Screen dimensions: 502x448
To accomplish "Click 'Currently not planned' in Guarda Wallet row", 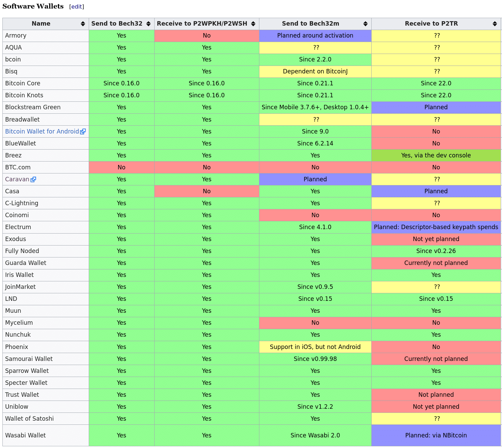I will [436, 263].
